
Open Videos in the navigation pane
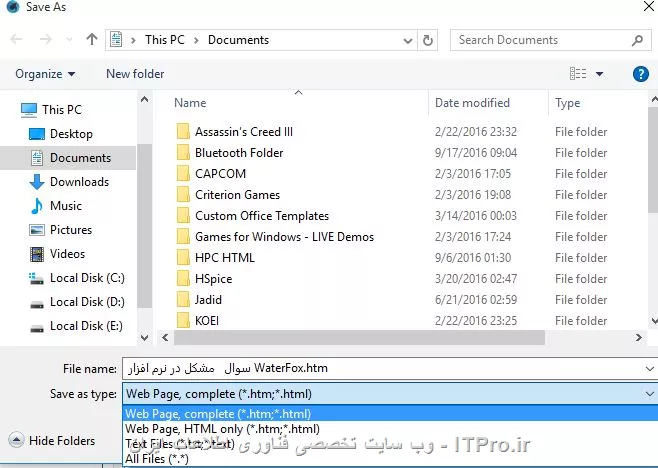pos(57,254)
